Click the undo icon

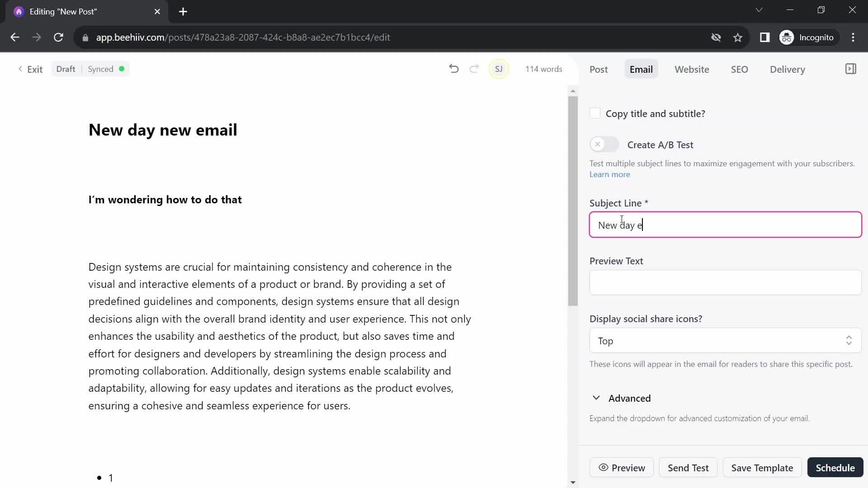[454, 69]
